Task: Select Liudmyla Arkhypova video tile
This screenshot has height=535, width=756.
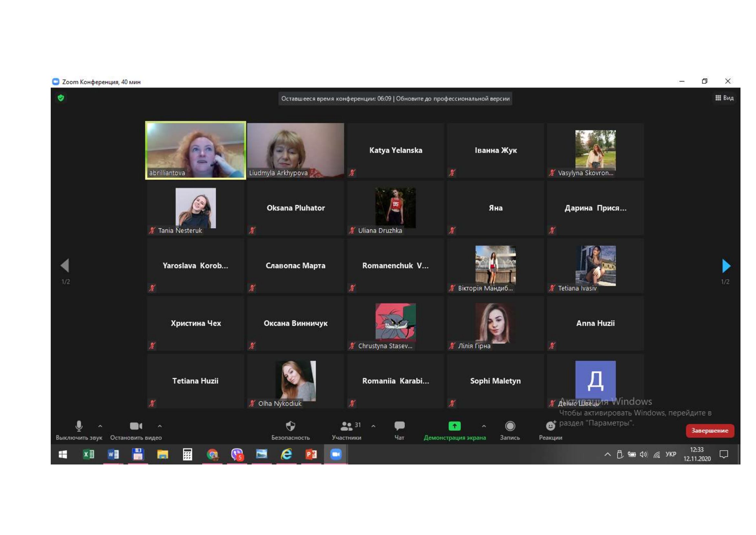Action: tap(295, 150)
